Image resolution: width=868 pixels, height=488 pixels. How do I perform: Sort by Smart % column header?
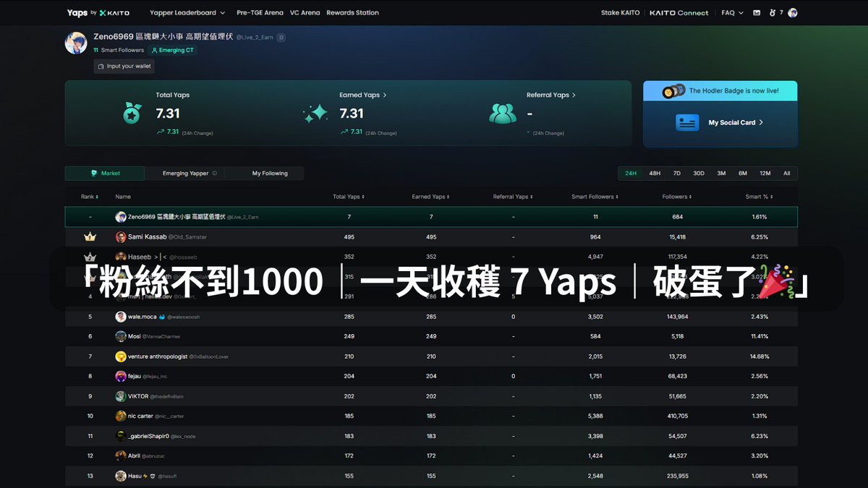[x=759, y=197]
